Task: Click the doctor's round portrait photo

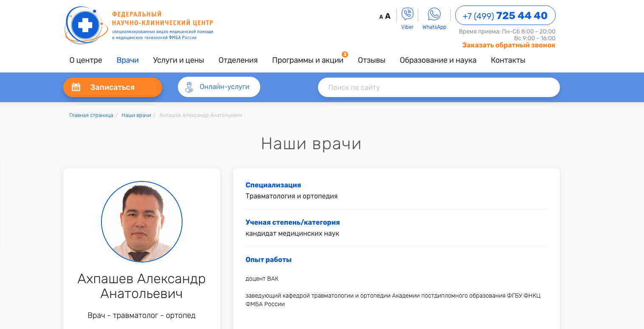Action: (x=142, y=222)
